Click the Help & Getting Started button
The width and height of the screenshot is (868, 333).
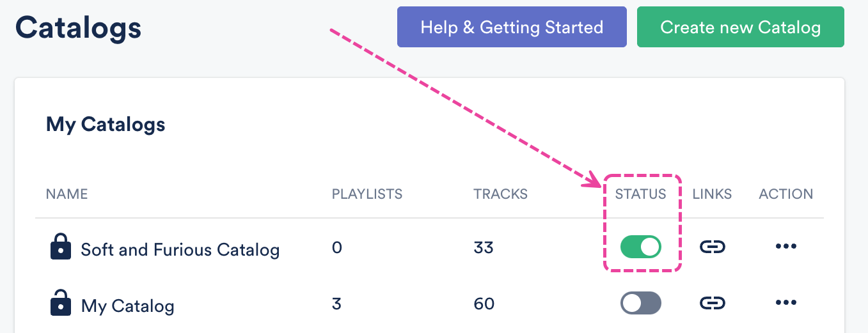pos(512,27)
